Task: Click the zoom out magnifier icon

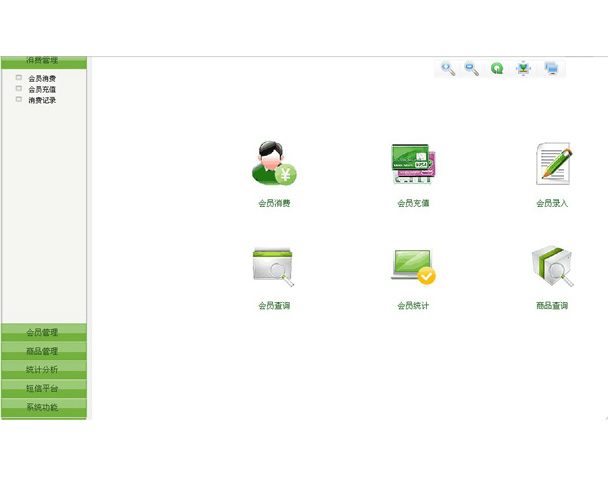Action: [472, 68]
